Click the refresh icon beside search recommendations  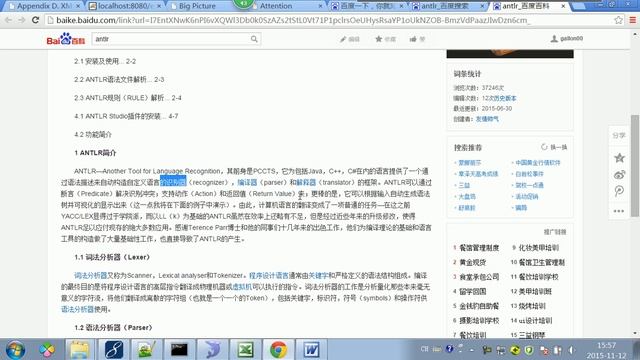(544, 147)
